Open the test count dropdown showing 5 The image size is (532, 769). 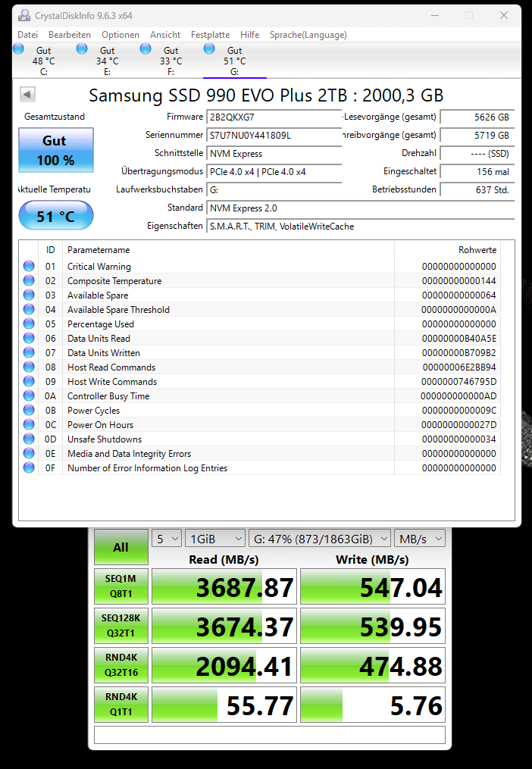point(167,539)
